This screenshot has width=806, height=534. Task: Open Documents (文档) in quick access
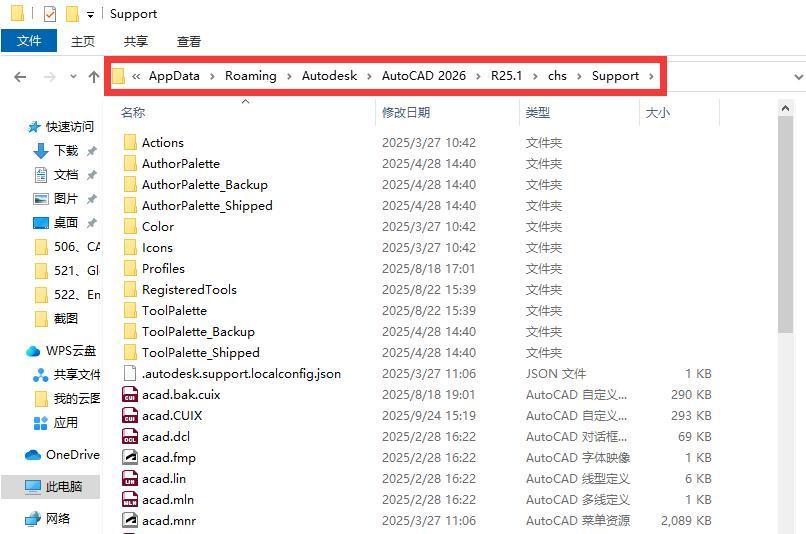65,175
